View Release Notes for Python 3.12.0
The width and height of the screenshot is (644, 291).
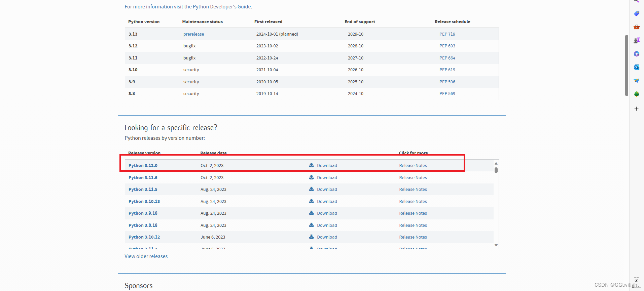tap(413, 166)
